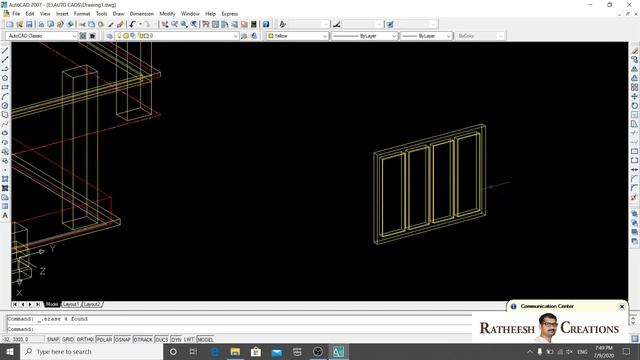640x360 pixels.
Task: Toggle DYN input in status bar
Action: tap(176, 339)
